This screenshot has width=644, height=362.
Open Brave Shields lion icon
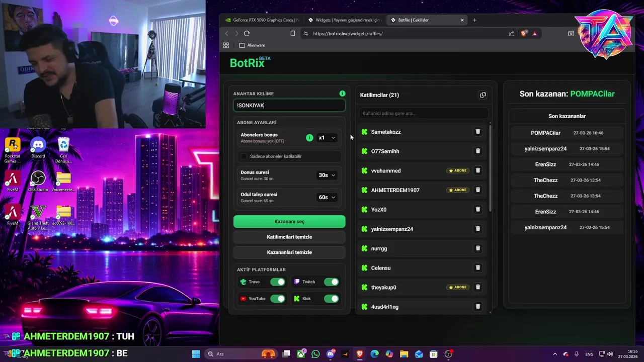click(x=524, y=34)
